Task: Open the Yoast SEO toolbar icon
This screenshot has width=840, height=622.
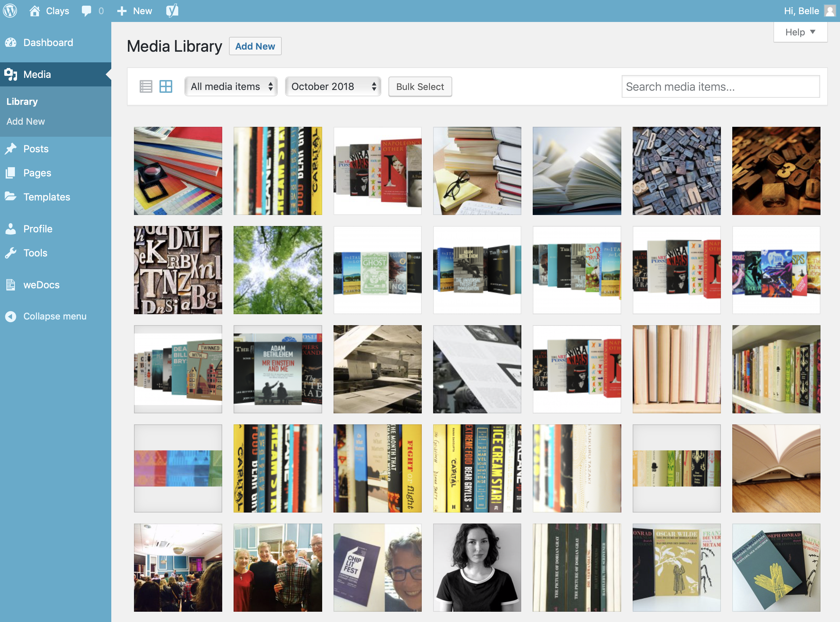Action: point(172,11)
